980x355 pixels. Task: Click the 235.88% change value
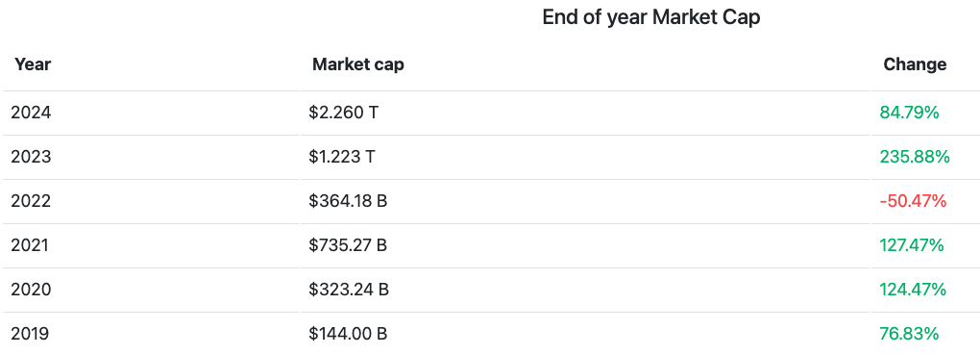(x=915, y=157)
